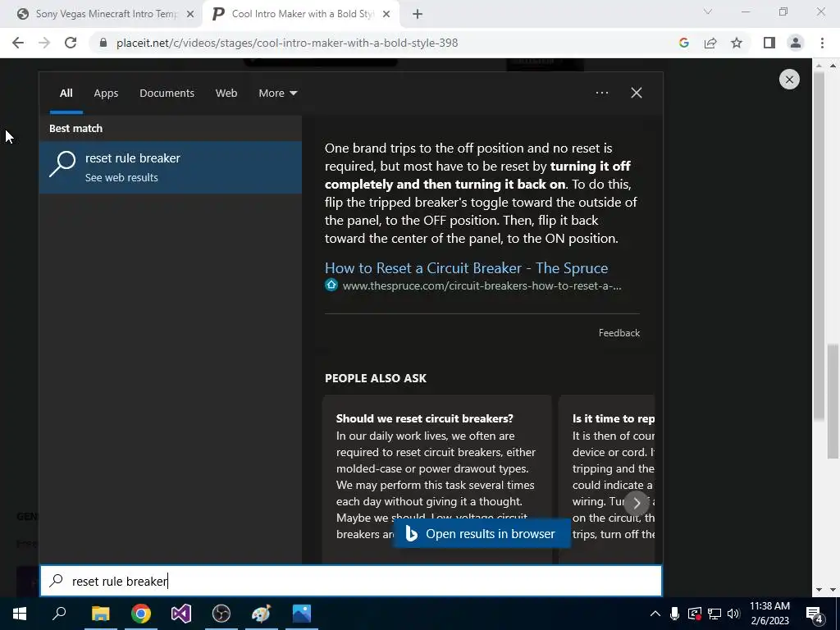840x630 pixels.
Task: Click the taskbar search magnifier icon
Action: tap(59, 614)
